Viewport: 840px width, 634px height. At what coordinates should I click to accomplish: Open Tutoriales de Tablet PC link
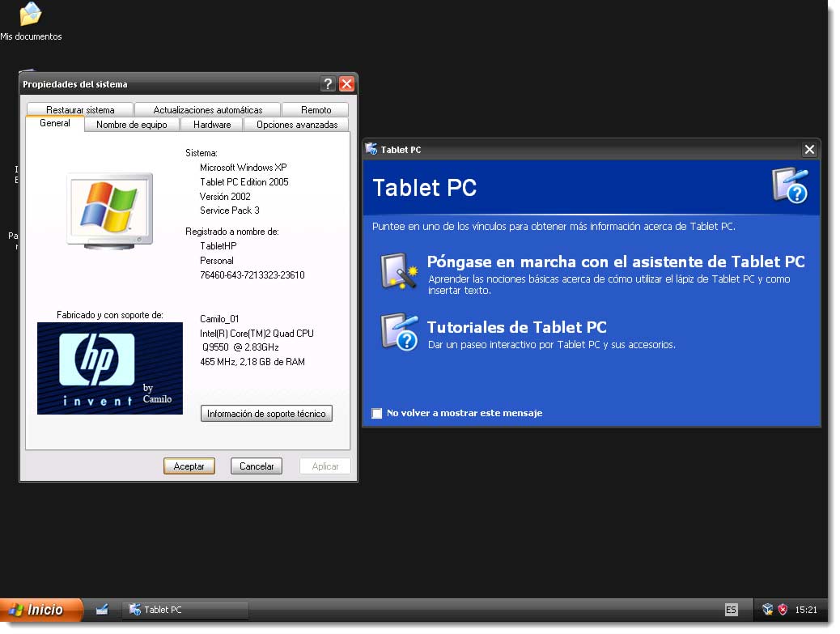click(x=516, y=327)
